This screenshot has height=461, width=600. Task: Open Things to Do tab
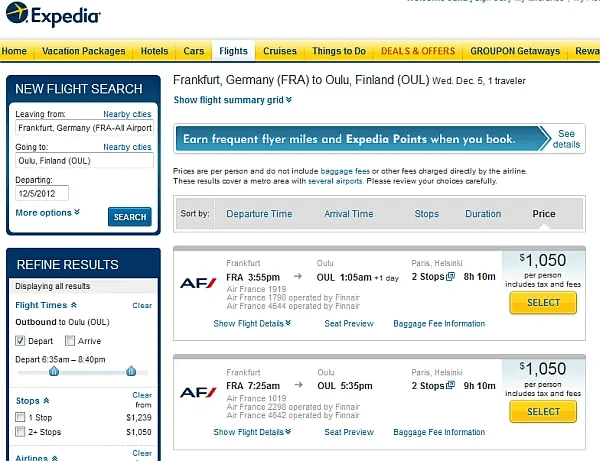click(339, 51)
